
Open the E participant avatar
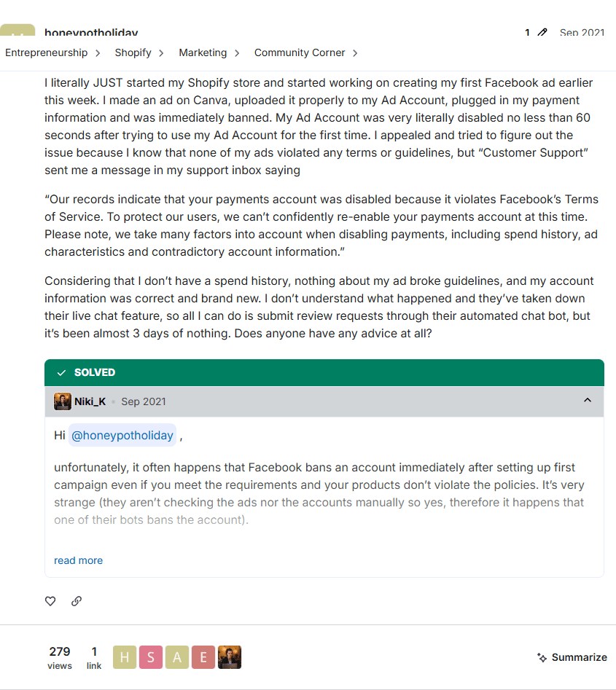click(203, 657)
